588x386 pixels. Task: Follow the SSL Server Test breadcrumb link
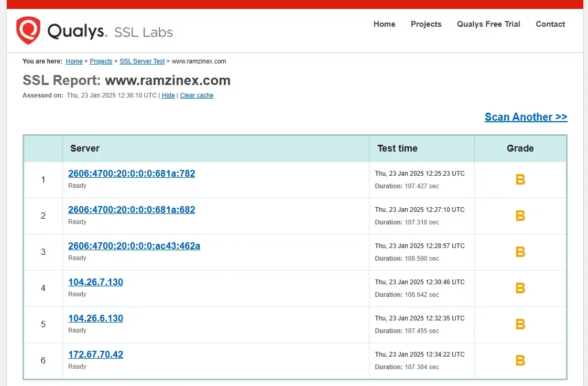(x=142, y=61)
